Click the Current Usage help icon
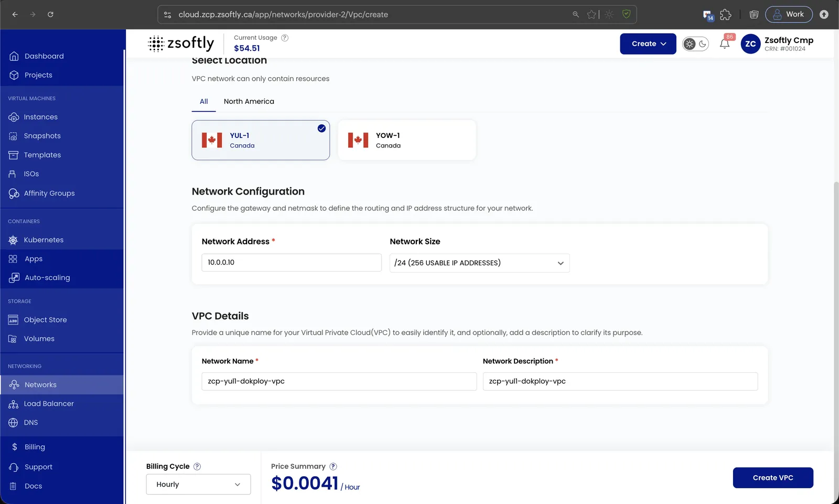This screenshot has width=839, height=504. 285,38
